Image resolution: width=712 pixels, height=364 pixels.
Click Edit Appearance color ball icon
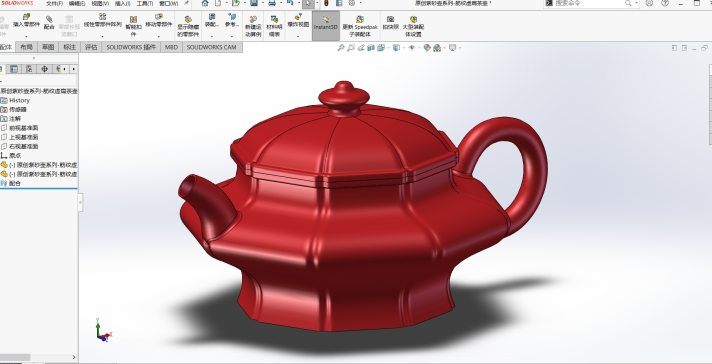coord(426,47)
